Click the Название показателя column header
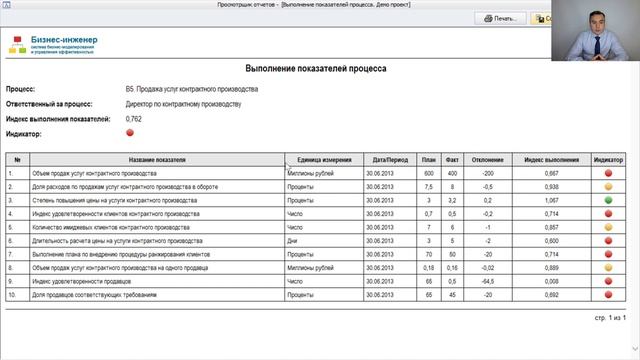The width and height of the screenshot is (640, 360). coord(157,160)
